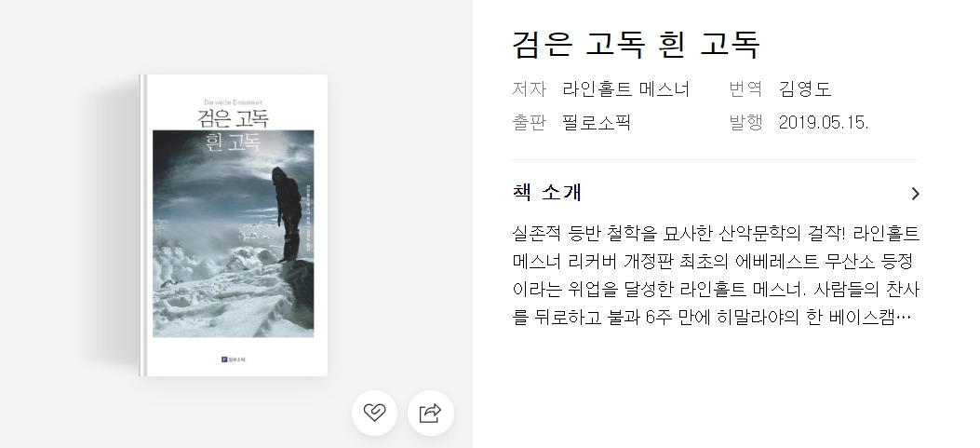Open the 책 소개 heading
This screenshot has width=980, height=448.
coord(547,193)
